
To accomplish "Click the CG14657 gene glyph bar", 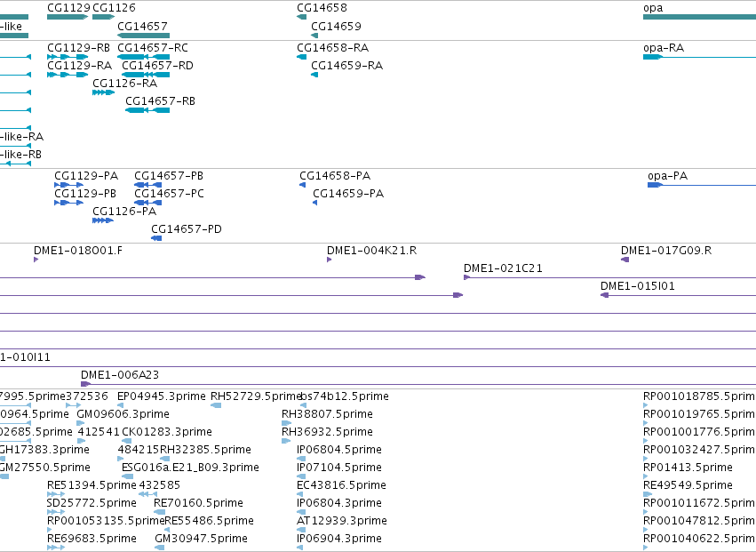I will point(144,36).
